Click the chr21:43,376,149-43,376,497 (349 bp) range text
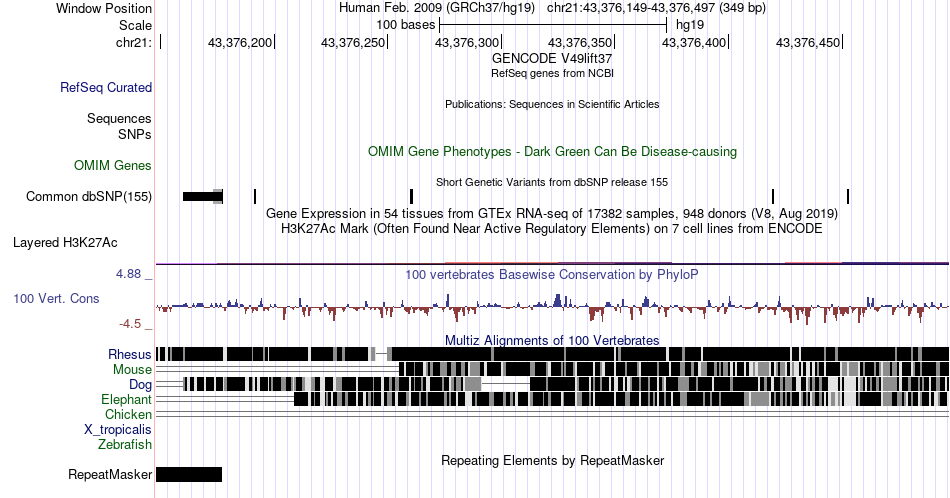Image resolution: width=950 pixels, height=498 pixels. (656, 8)
